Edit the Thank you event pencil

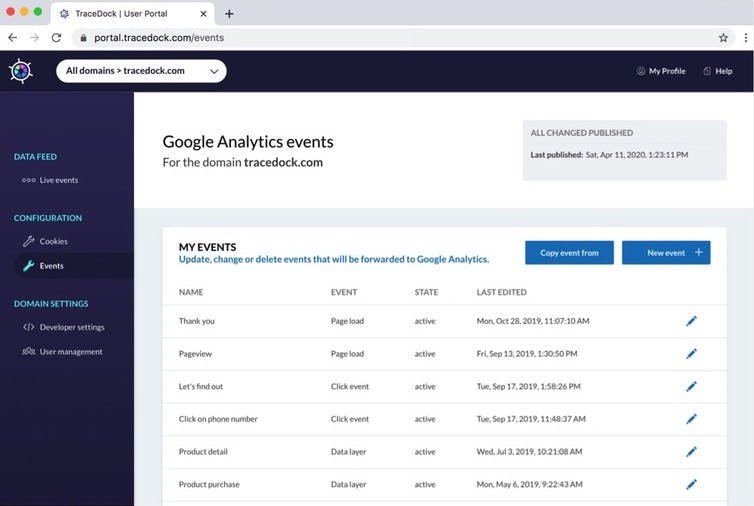(691, 321)
